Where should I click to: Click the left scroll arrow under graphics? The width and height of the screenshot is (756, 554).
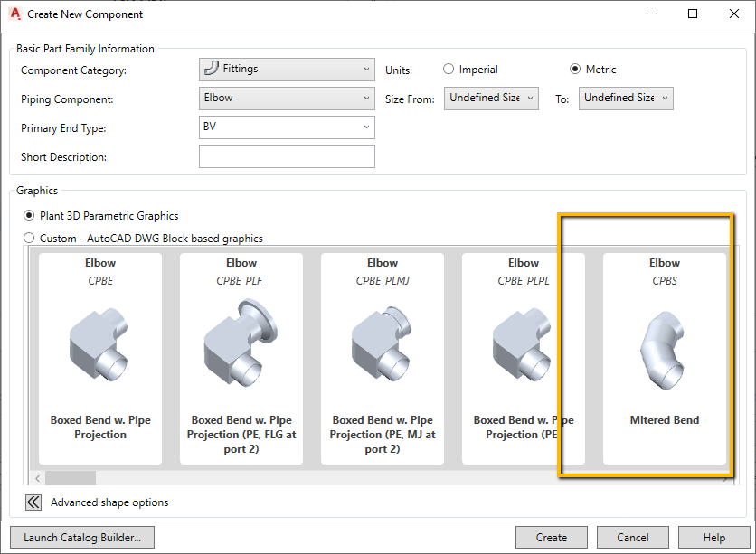coord(36,477)
